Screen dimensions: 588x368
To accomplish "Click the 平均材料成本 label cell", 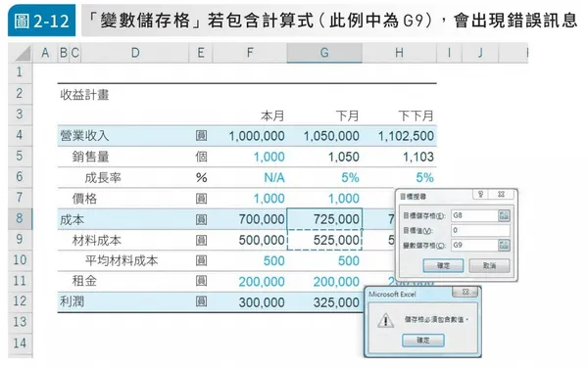I will (122, 260).
